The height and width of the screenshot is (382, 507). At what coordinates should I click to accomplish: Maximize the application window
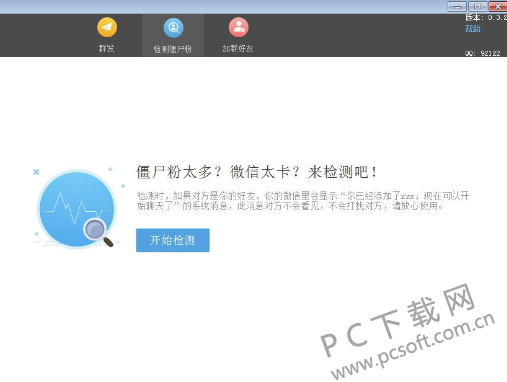(477, 6)
